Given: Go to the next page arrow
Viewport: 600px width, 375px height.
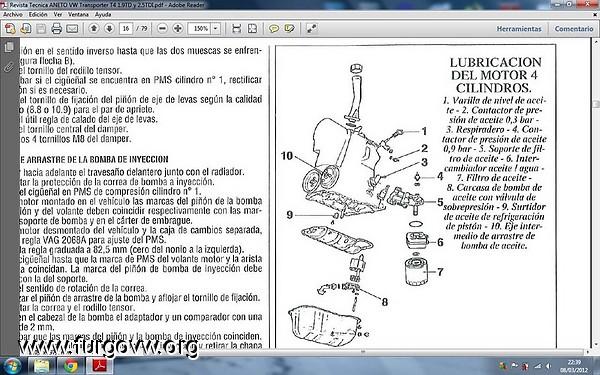Looking at the screenshot, I should tap(109, 28).
